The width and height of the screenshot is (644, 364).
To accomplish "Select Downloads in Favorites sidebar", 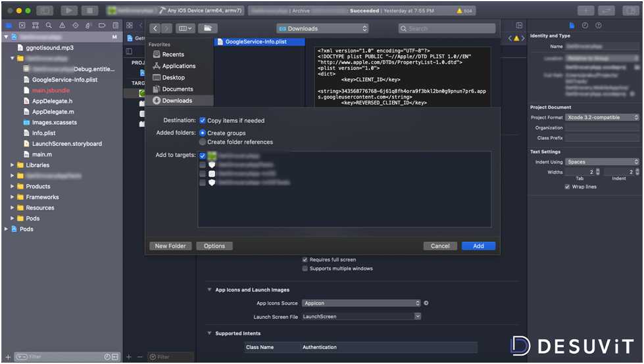I will click(x=180, y=101).
